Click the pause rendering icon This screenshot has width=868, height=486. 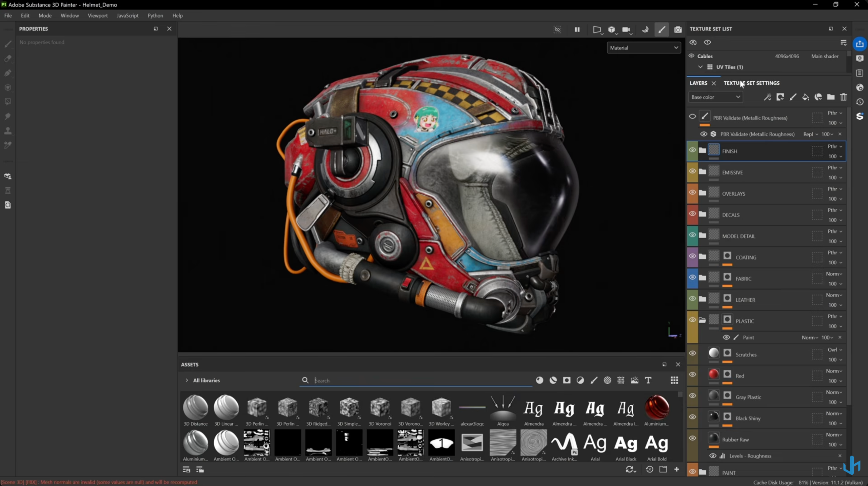577,29
